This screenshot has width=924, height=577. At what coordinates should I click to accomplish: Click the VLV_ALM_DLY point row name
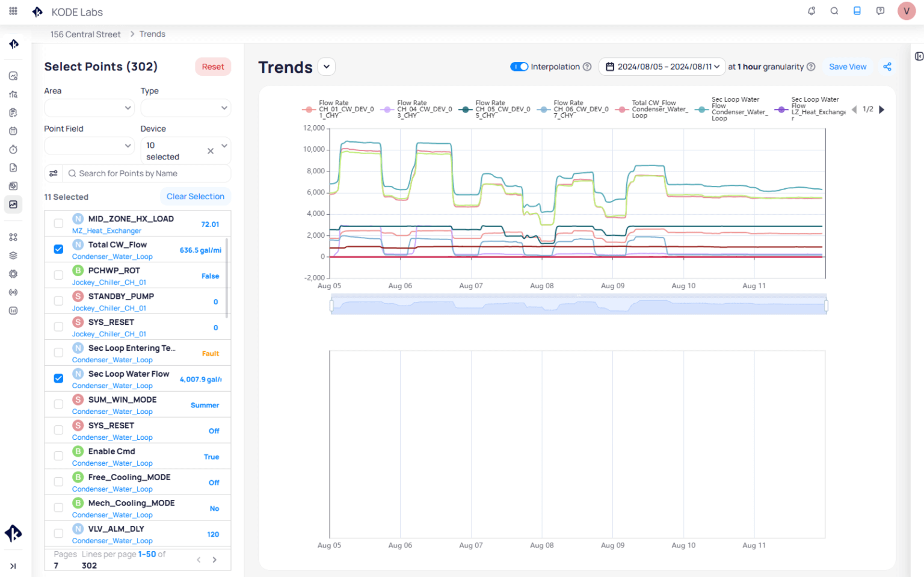click(116, 529)
